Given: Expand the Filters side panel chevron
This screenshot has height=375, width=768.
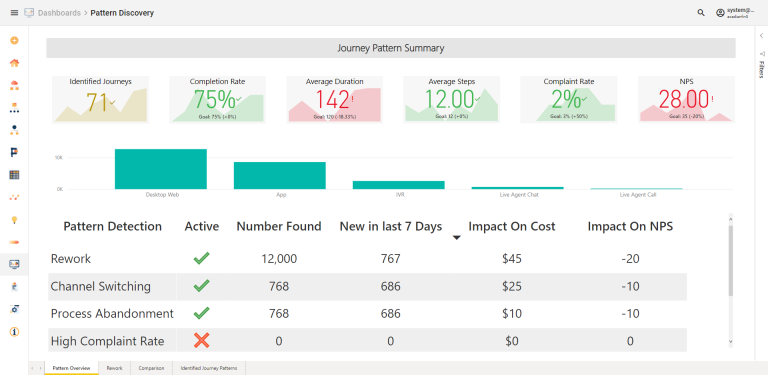Looking at the screenshot, I should [762, 35].
